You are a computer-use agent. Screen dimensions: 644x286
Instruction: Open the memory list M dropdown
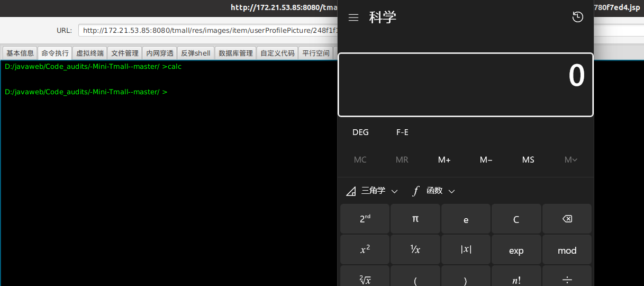(570, 159)
